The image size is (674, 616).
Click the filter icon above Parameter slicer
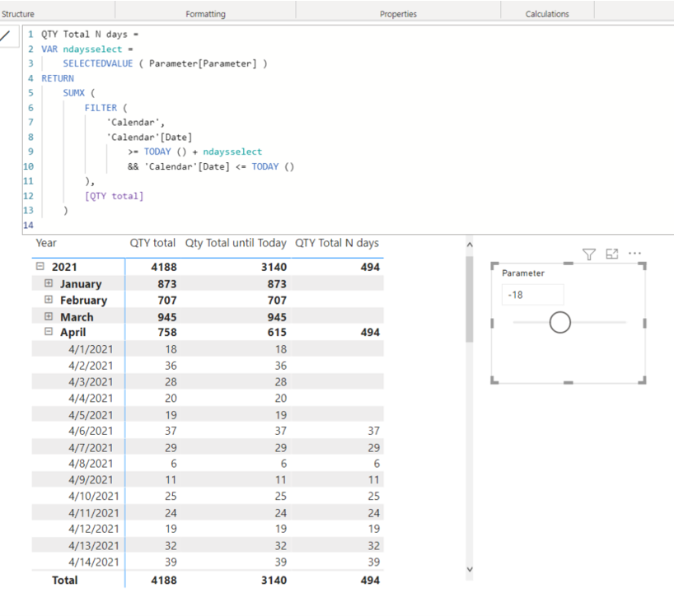tap(589, 254)
